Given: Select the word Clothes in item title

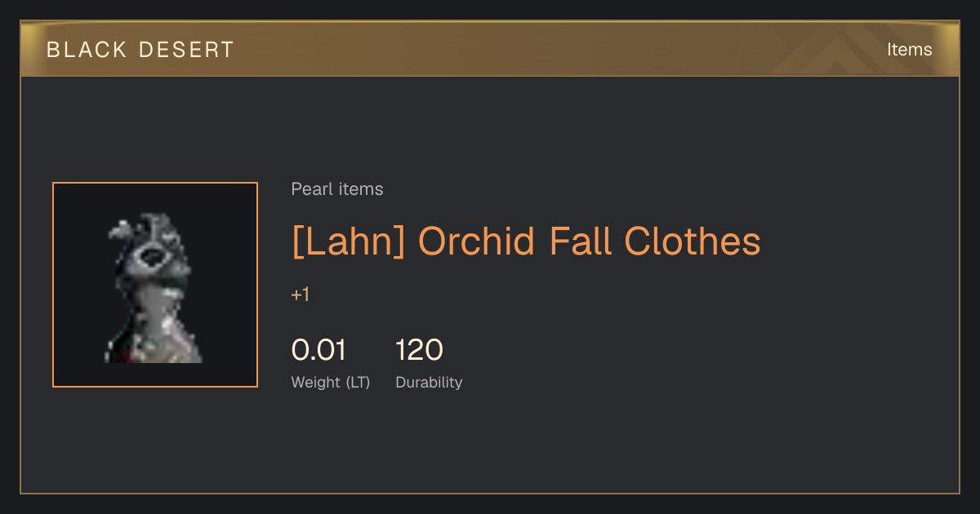Looking at the screenshot, I should point(693,241).
